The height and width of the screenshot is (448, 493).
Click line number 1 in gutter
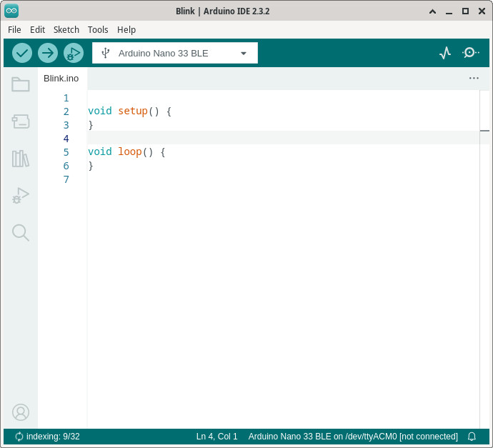[x=66, y=98]
